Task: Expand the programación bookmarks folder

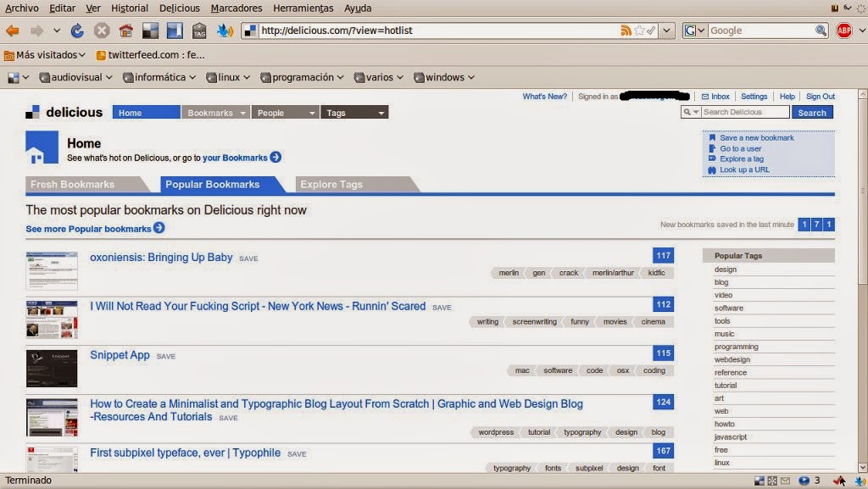Action: tap(302, 77)
